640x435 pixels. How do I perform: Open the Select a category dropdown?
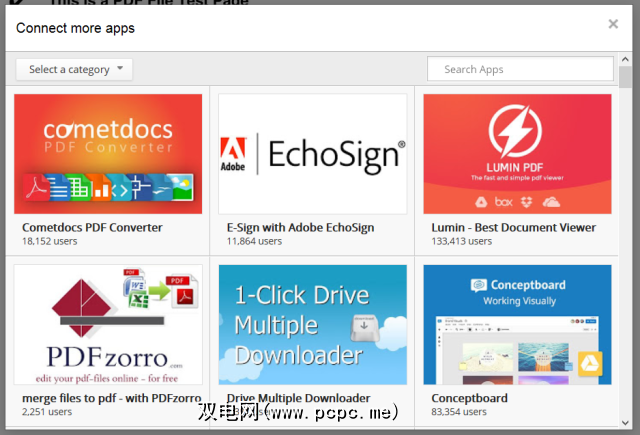point(74,69)
